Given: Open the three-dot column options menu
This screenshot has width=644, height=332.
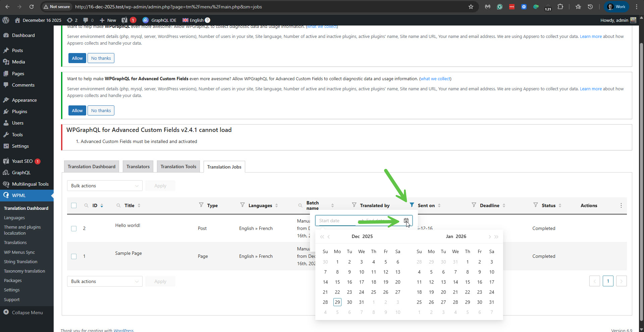Looking at the screenshot, I should click(x=621, y=205).
